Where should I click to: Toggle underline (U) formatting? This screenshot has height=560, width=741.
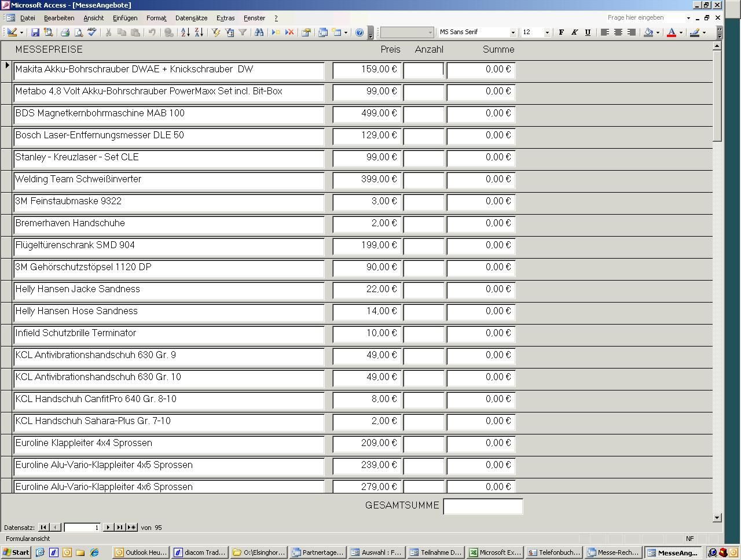coord(588,32)
